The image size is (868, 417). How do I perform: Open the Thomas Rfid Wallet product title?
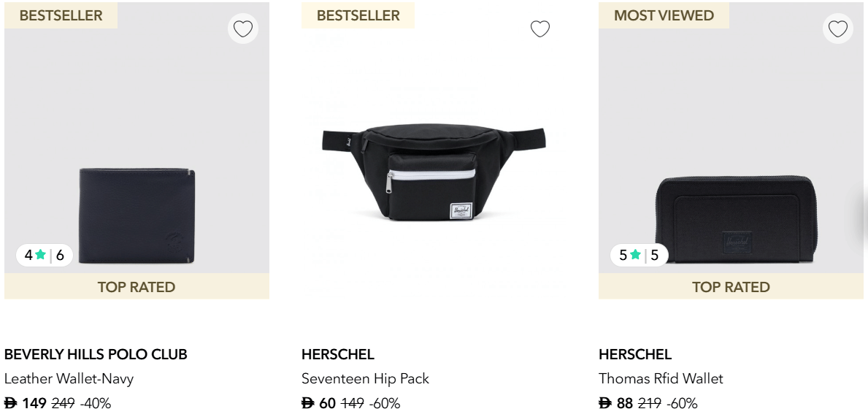click(661, 378)
